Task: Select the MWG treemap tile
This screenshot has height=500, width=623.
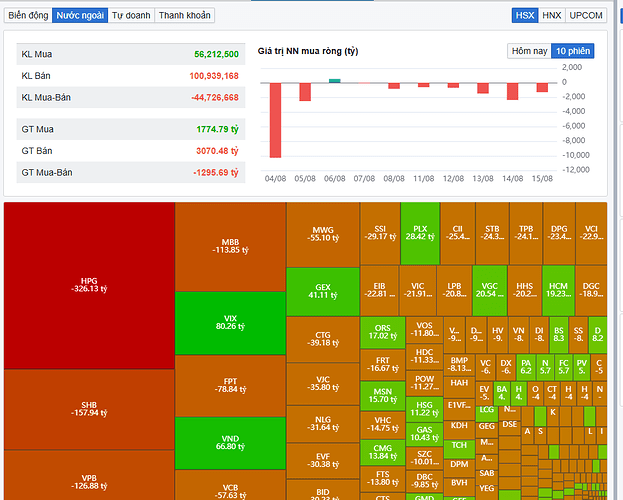Action: [x=323, y=234]
